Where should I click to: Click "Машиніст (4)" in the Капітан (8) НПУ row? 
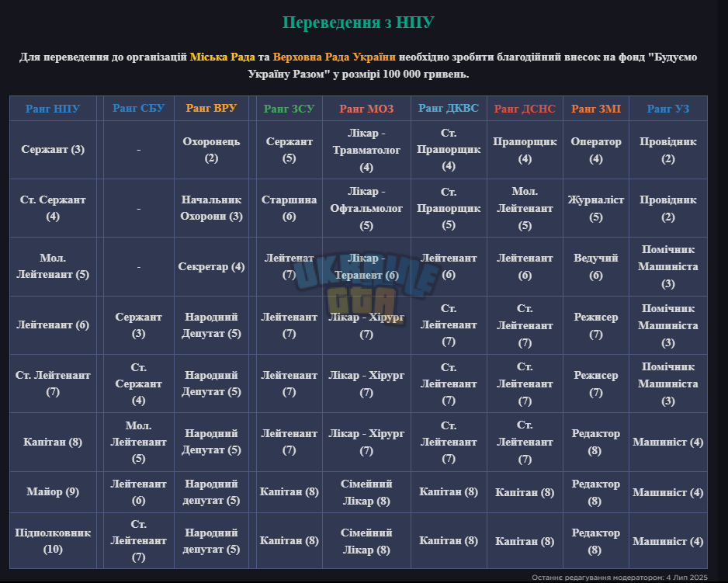click(x=667, y=442)
